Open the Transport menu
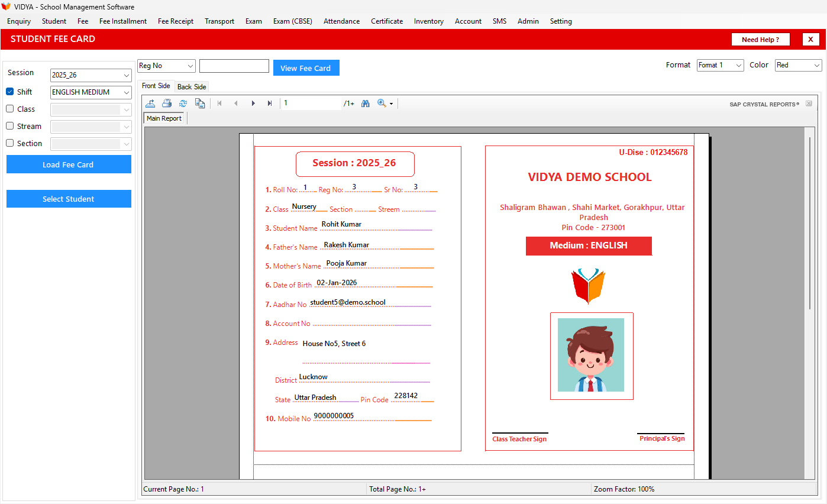This screenshot has width=827, height=504. tap(219, 21)
